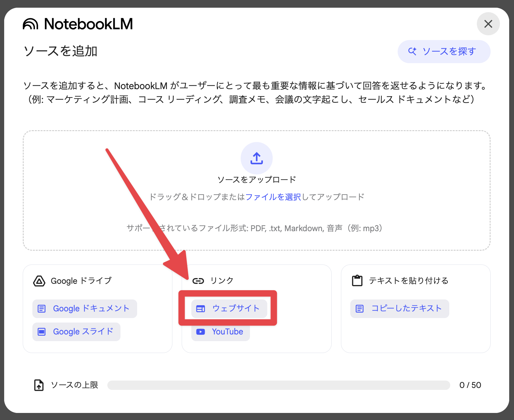Screen dimensions: 514x420
Task: Click the Google ドキュメント document icon
Action: click(42, 309)
